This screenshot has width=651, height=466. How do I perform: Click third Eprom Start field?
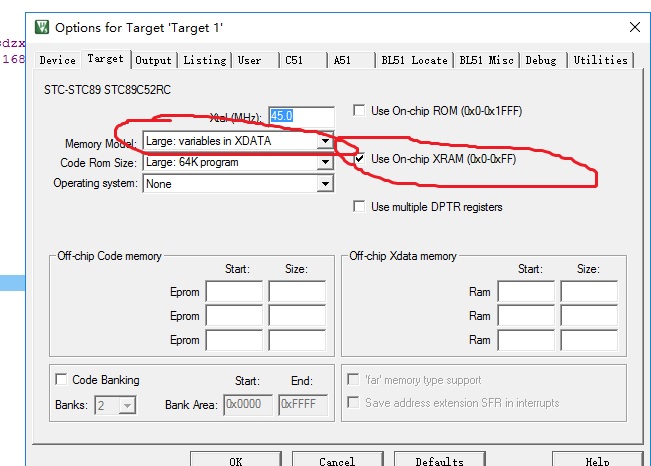(234, 340)
